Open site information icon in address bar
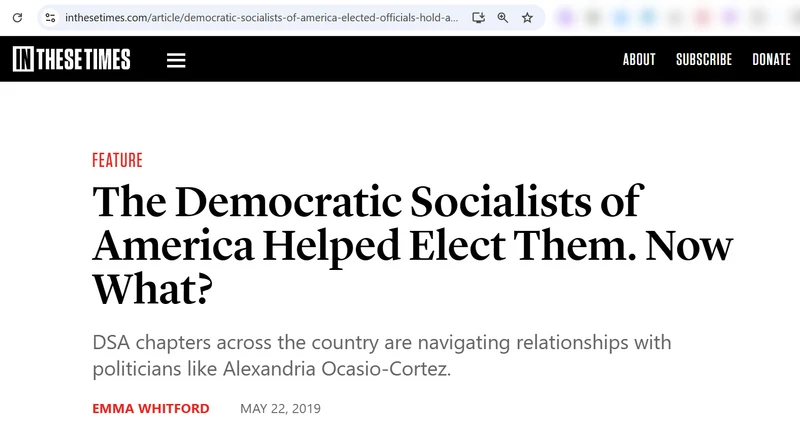The height and width of the screenshot is (442, 800). click(x=51, y=18)
